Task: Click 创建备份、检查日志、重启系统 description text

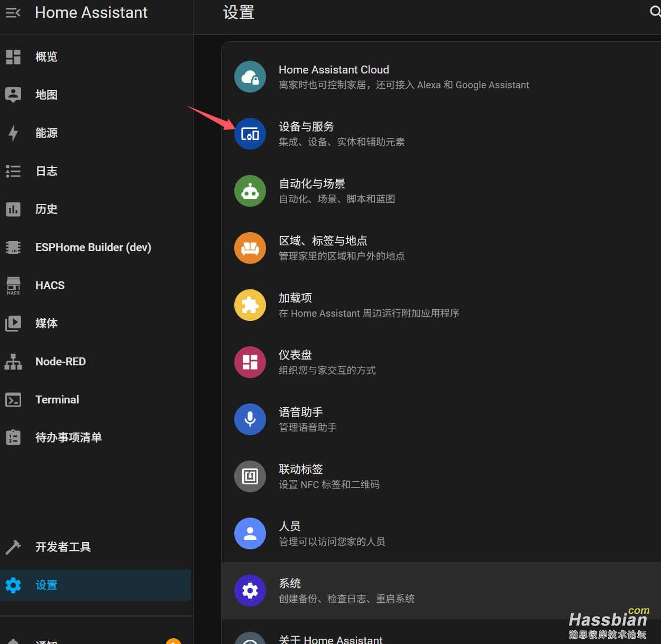Action: coord(346,599)
